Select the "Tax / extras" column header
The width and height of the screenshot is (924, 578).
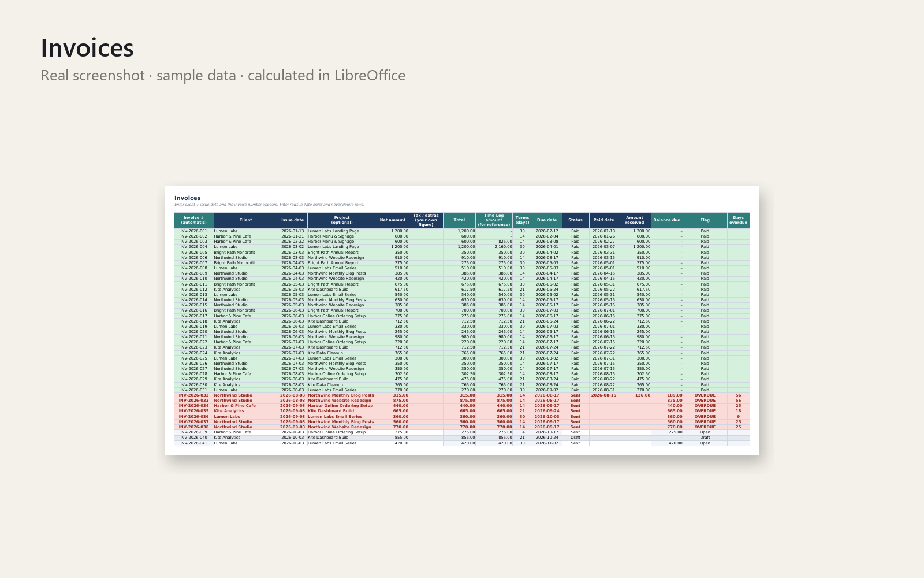426,220
